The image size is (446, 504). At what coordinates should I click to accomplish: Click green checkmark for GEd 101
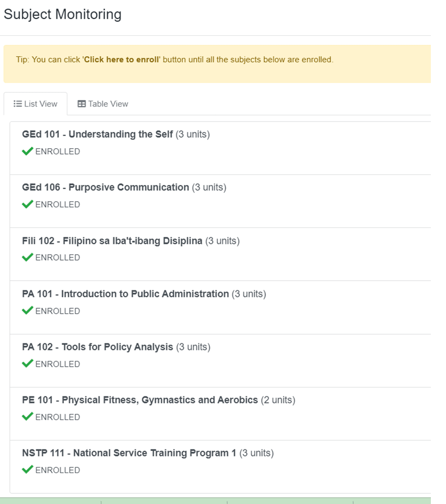point(28,151)
